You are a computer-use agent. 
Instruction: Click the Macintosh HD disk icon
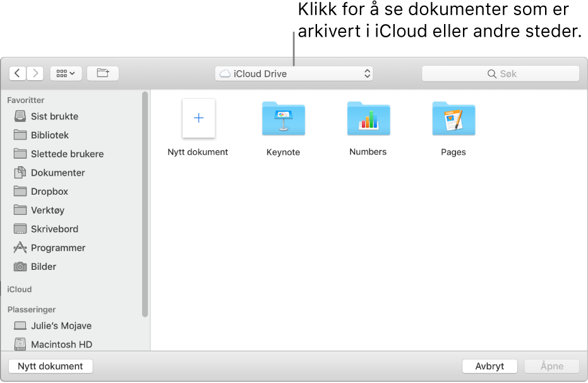(x=20, y=344)
